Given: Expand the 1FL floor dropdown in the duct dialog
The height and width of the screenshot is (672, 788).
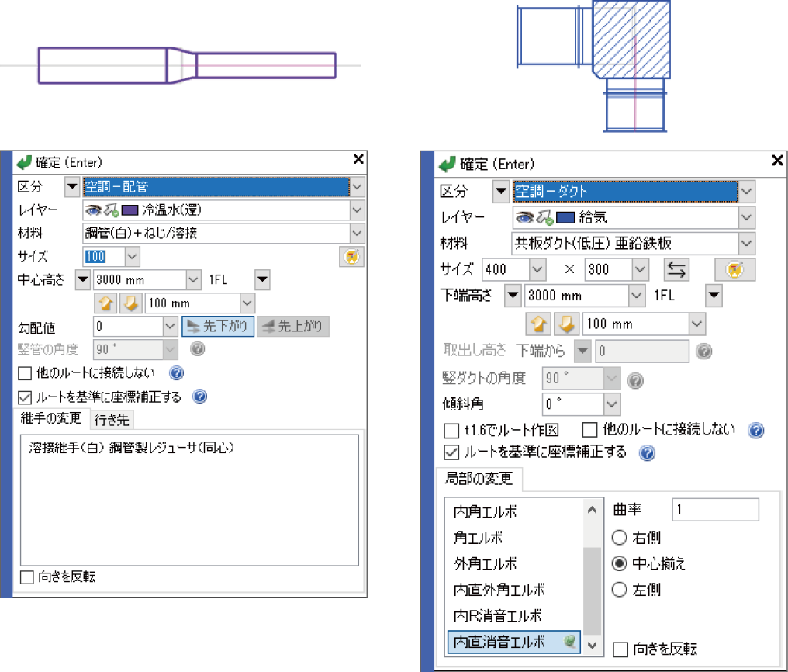Looking at the screenshot, I should pos(713,296).
